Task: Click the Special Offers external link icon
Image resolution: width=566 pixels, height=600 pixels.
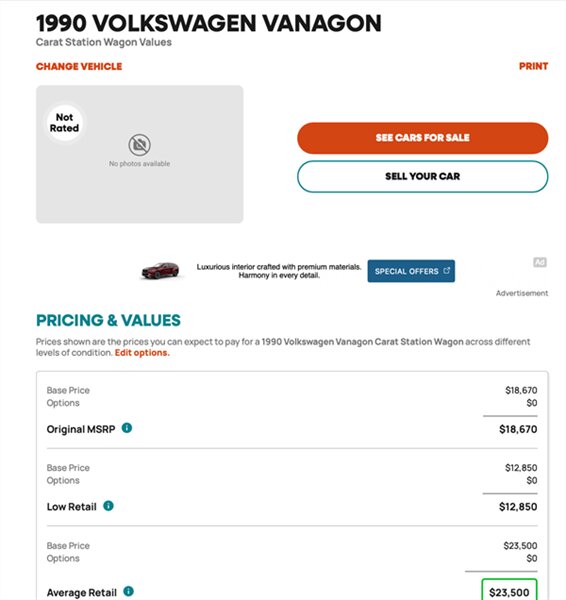Action: 446,271
